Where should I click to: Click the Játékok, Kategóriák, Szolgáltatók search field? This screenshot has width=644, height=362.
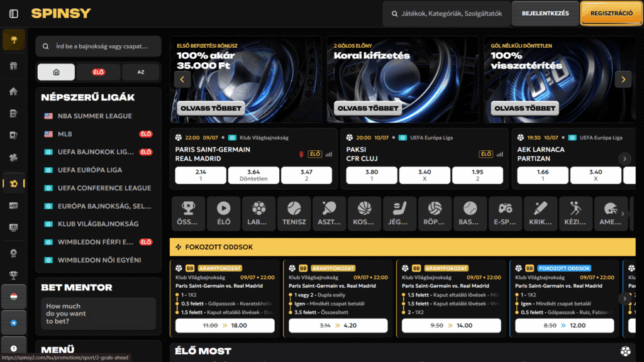447,14
